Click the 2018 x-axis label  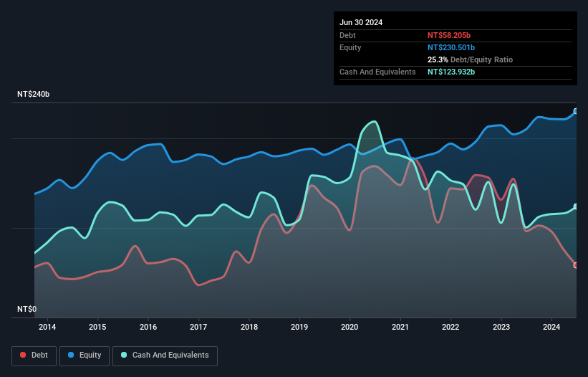249,327
